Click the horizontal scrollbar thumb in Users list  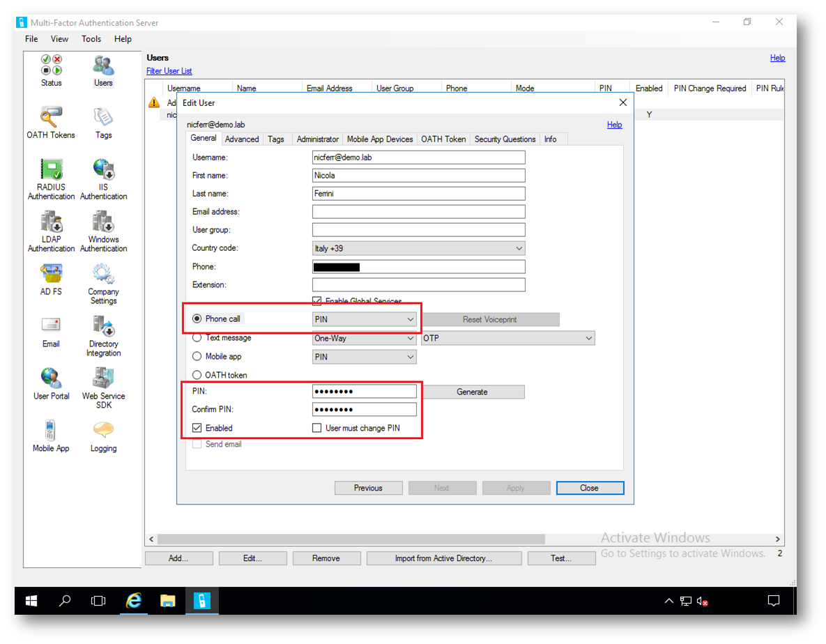click(351, 539)
